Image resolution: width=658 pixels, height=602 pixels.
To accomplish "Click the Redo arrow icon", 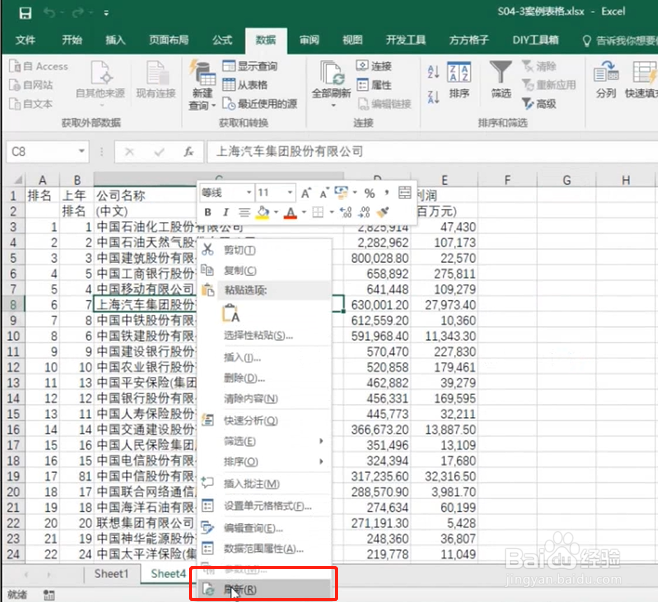I will [x=78, y=13].
